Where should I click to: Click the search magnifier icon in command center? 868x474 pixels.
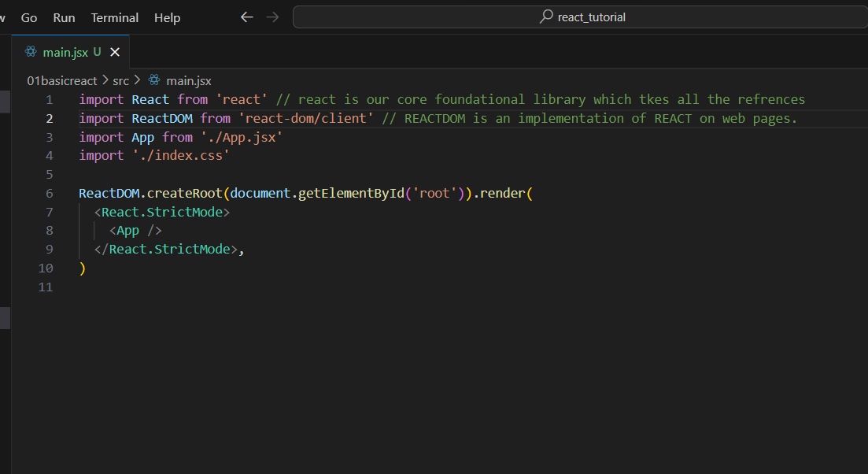546,17
